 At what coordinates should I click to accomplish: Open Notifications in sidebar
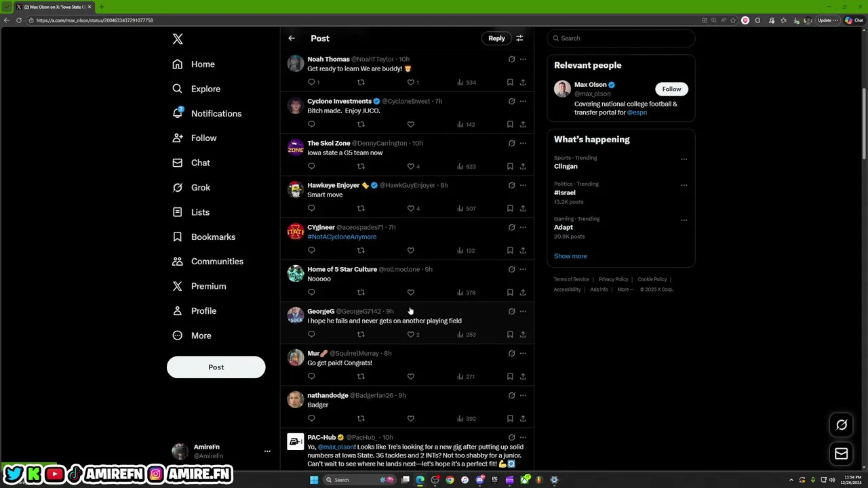207,114
